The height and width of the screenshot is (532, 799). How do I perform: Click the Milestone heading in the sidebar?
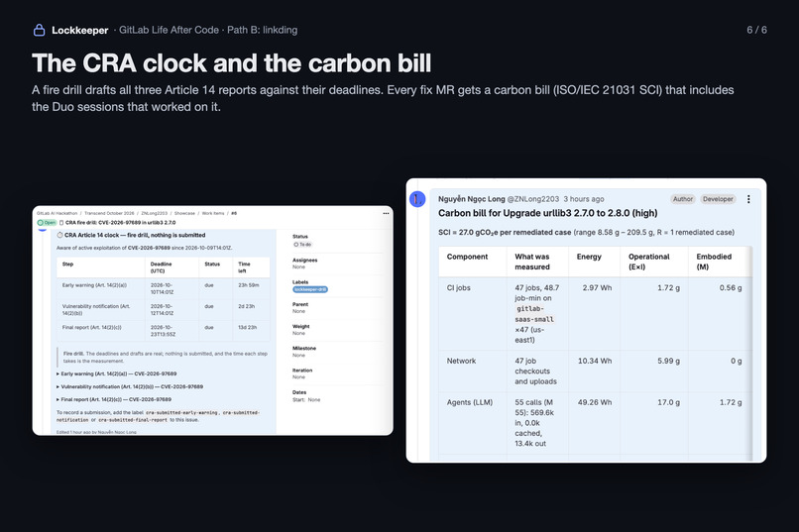point(304,348)
